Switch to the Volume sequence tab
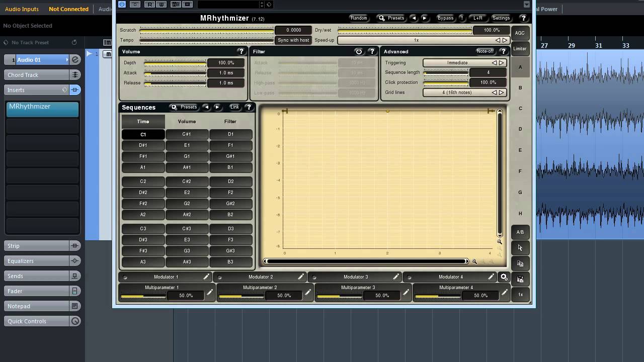This screenshot has width=644, height=362. click(x=187, y=122)
